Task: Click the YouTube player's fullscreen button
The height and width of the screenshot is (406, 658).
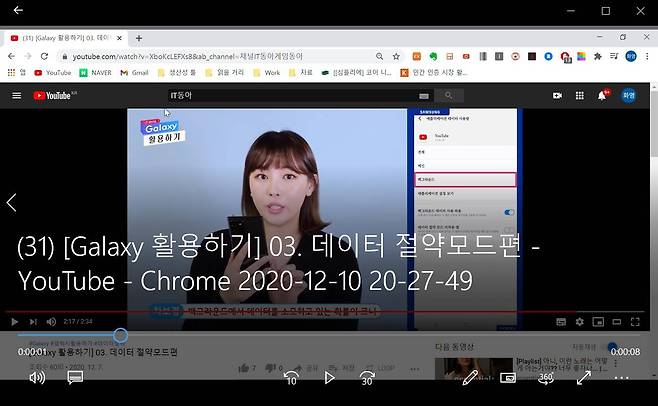Action: [635, 322]
